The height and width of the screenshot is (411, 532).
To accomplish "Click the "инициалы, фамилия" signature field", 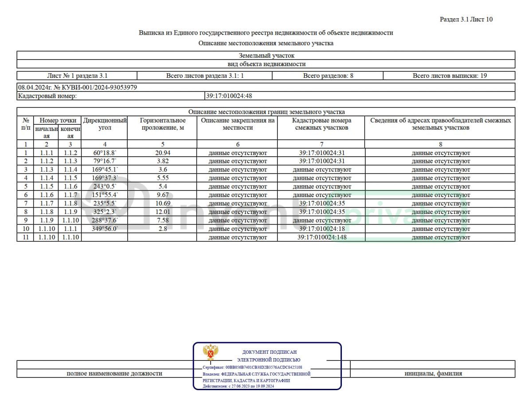I will (433, 374).
